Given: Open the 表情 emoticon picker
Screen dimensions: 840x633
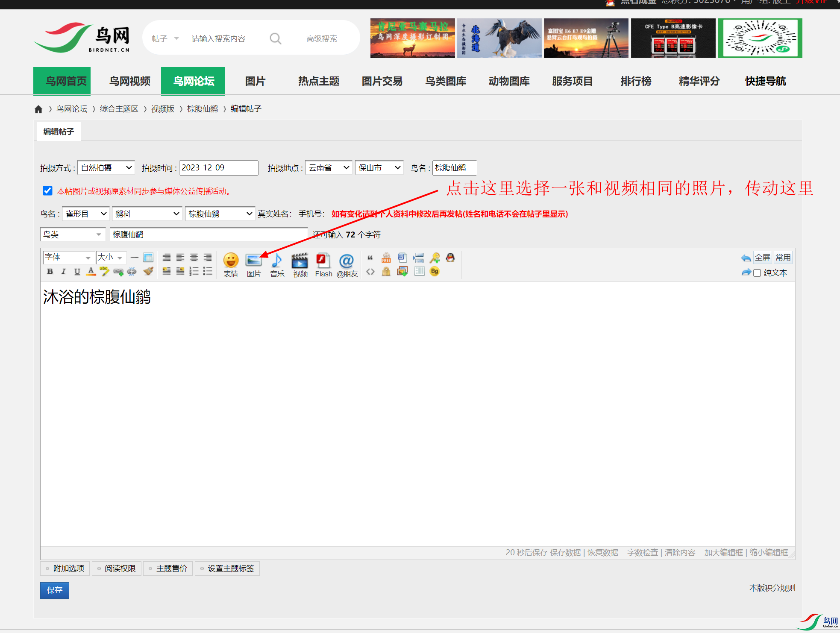Looking at the screenshot, I should pyautogui.click(x=231, y=260).
